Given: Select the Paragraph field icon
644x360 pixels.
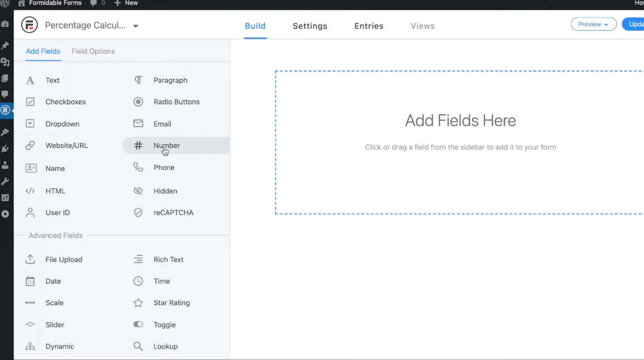Looking at the screenshot, I should (138, 80).
